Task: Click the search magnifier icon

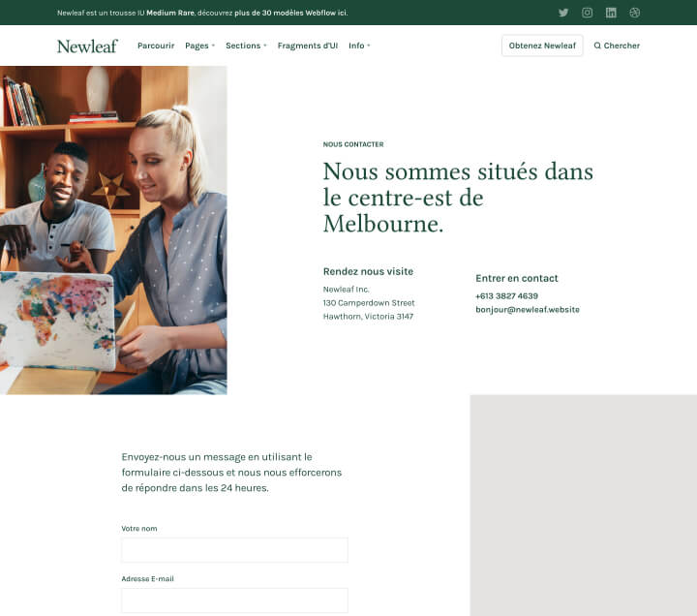Action: [597, 46]
